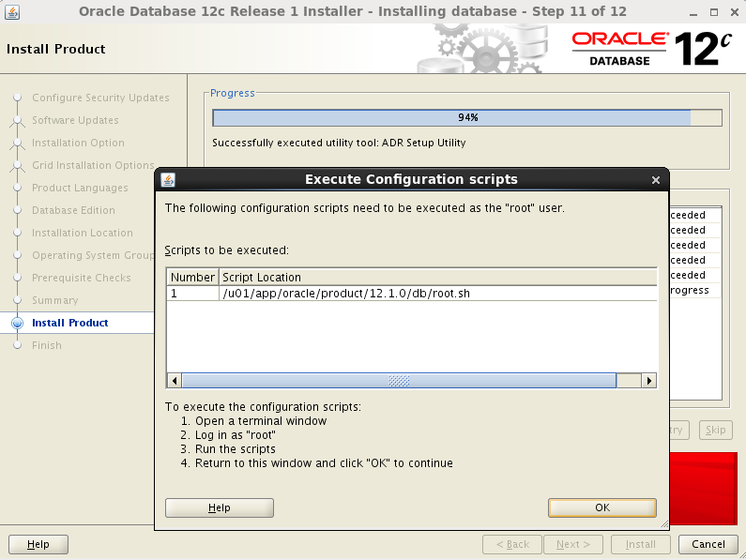Select Configure Security Updates step

[x=100, y=98]
